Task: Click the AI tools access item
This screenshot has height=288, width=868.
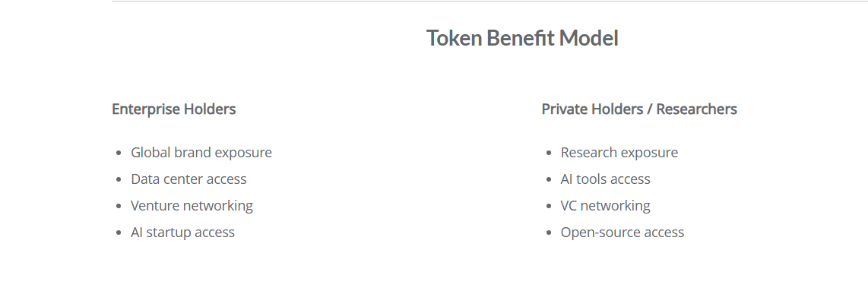Action: [605, 179]
